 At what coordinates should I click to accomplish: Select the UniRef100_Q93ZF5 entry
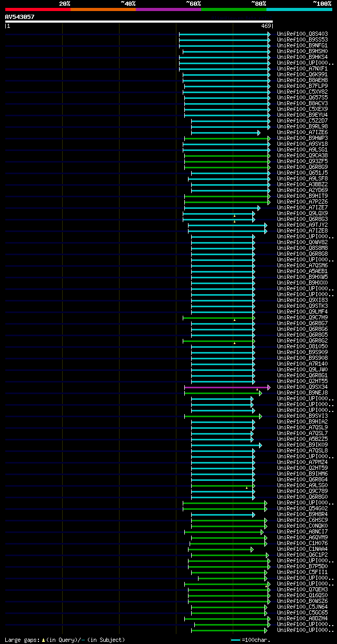(x=302, y=161)
